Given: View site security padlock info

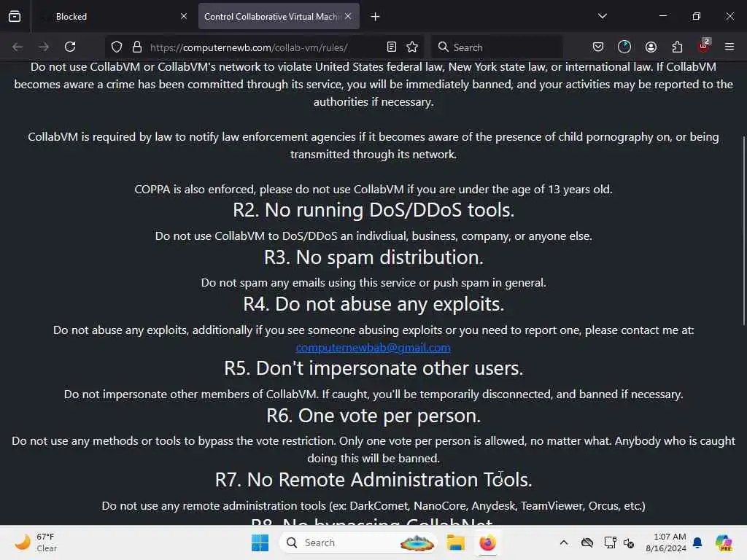Looking at the screenshot, I should [x=137, y=47].
